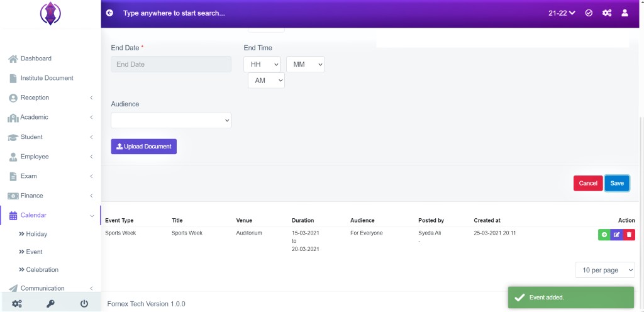The image size is (644, 312).
Task: Click the Student graduation cap icon
Action: (13, 137)
